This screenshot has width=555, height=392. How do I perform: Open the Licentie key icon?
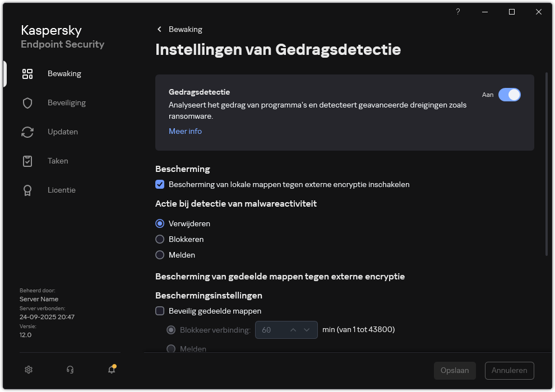[27, 190]
